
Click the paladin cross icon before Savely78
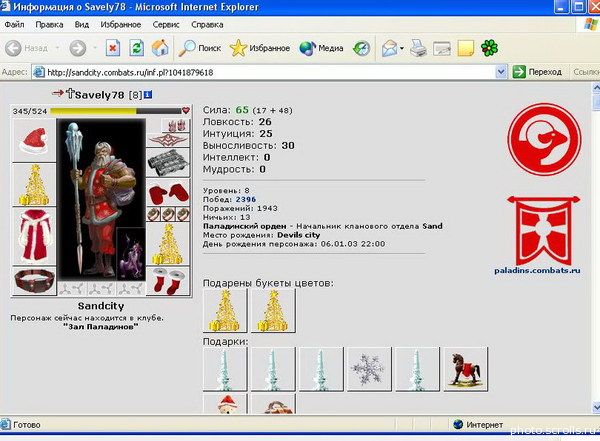pos(70,93)
